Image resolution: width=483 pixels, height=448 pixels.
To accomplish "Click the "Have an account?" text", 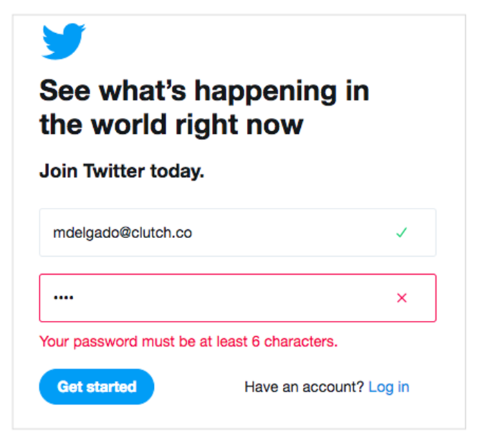I will (304, 387).
